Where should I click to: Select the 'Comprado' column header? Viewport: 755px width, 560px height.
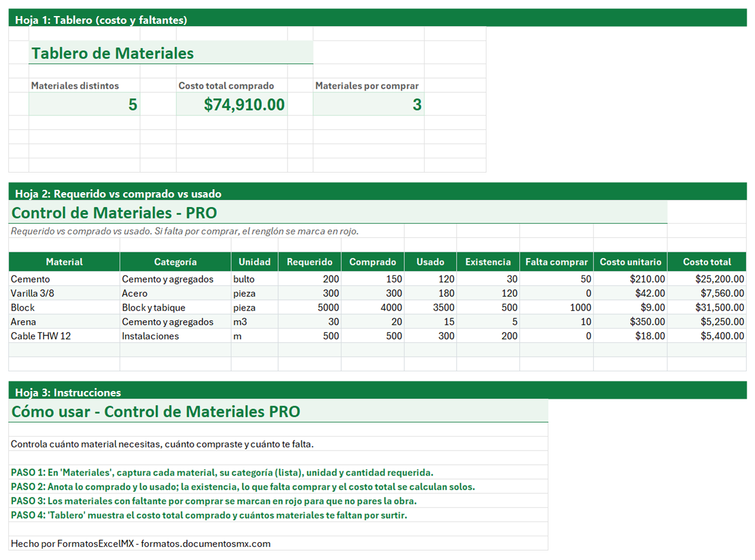(373, 262)
